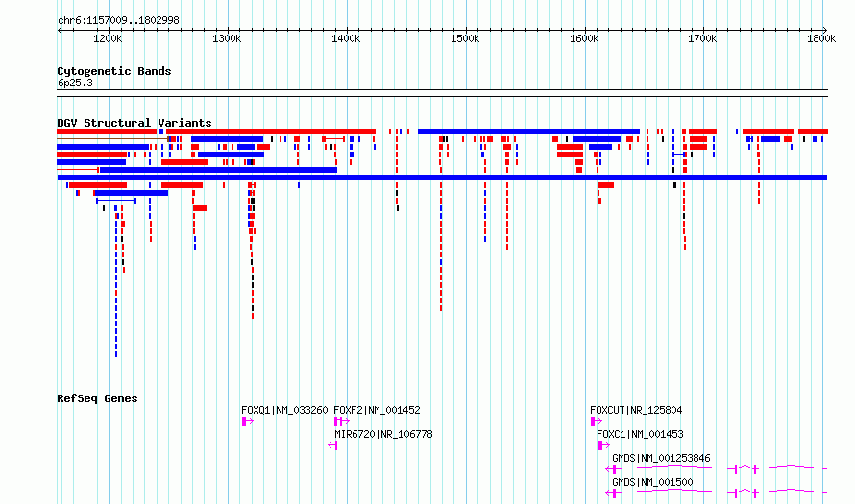Click the FOXQ1 gene glyph
The image size is (855, 504).
tap(248, 421)
